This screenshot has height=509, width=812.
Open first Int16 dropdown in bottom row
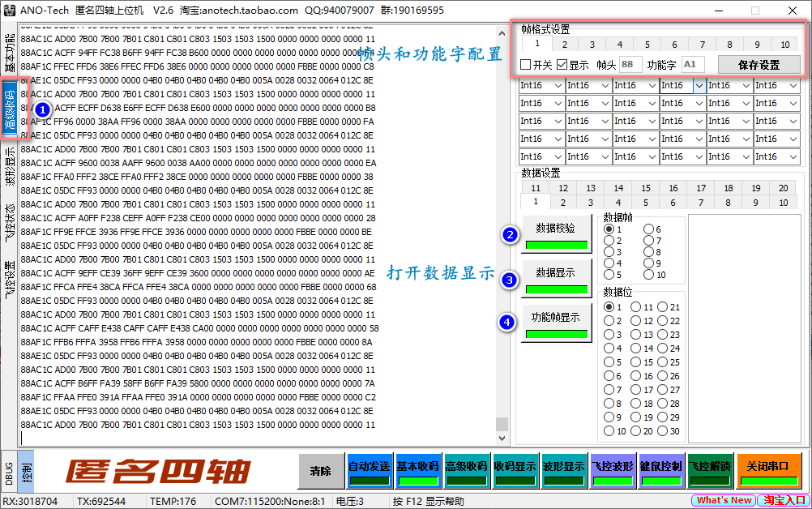click(x=558, y=157)
